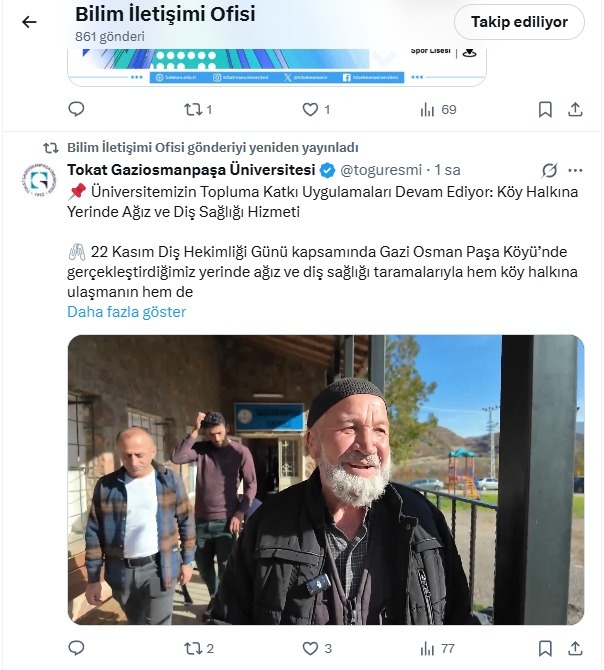Screen dimensions: 604x670
Task: Open the Grok icon beside the post timestamp
Action: (549, 170)
